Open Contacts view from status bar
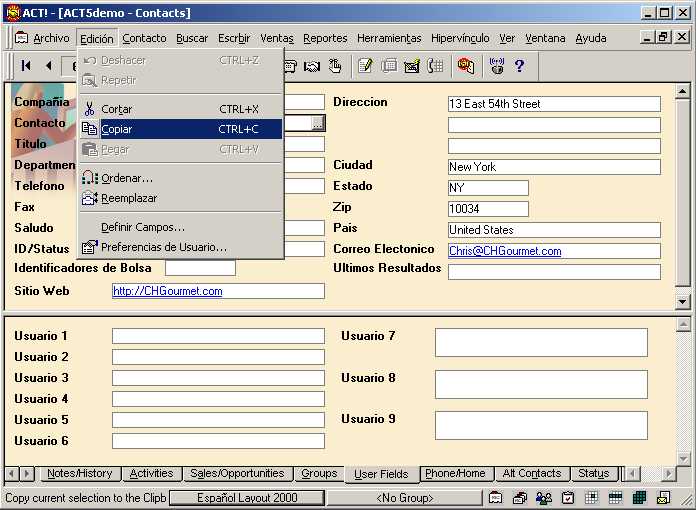This screenshot has width=696, height=510. point(495,498)
